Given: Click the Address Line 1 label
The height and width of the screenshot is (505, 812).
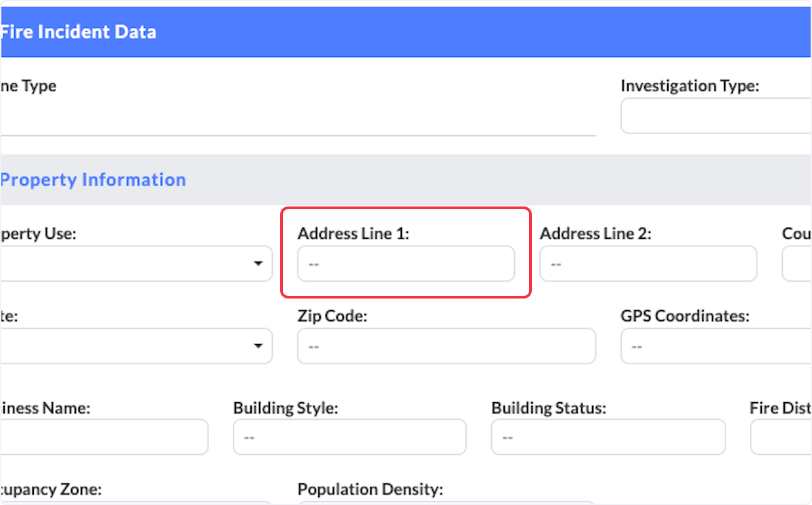Looking at the screenshot, I should point(354,234).
